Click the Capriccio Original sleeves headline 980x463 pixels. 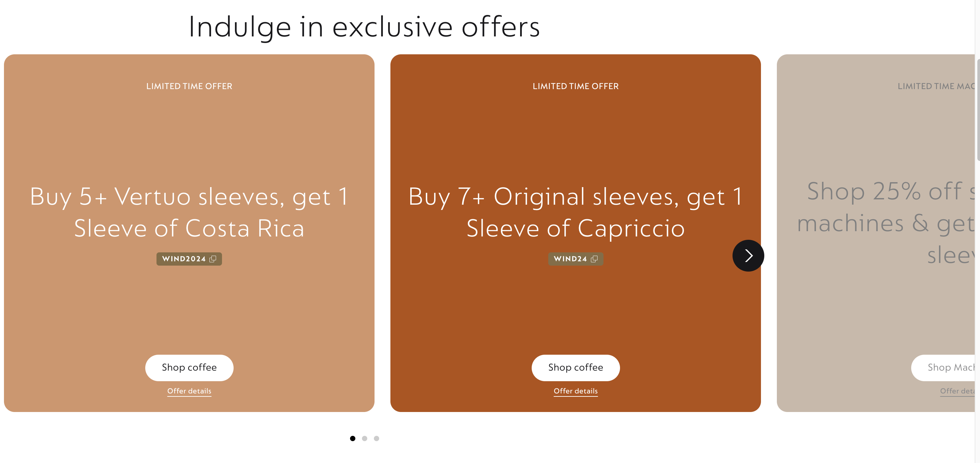[575, 212]
